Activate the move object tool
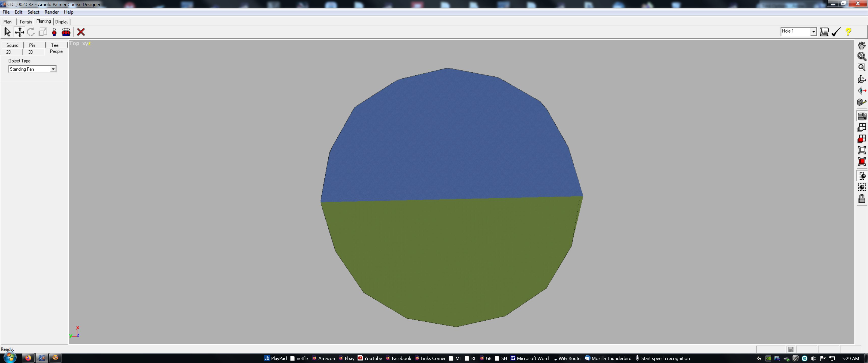Viewport: 868px width, 363px height. click(19, 32)
